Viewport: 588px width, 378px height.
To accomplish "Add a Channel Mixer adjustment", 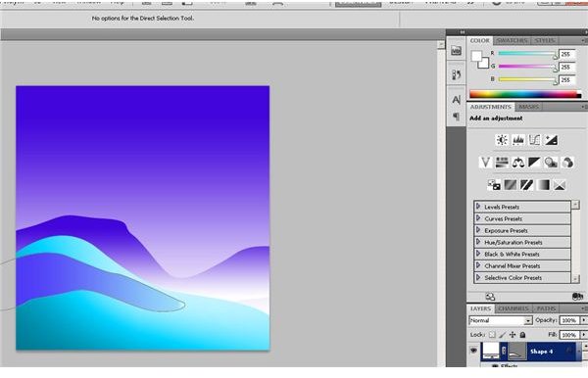I will click(567, 163).
